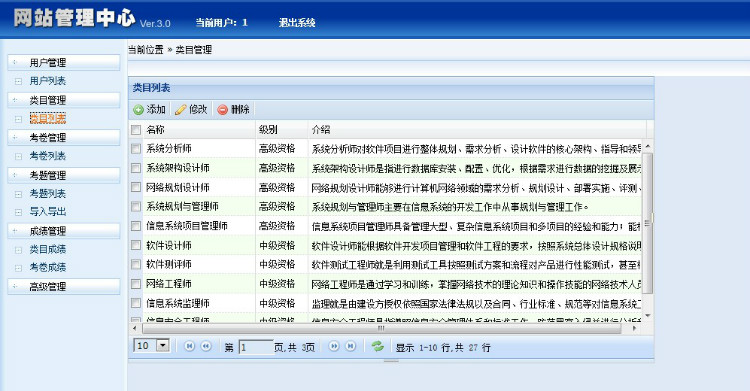The height and width of the screenshot is (391, 750).
Task: Open 考卷成绩 in the sidebar
Action: point(47,268)
